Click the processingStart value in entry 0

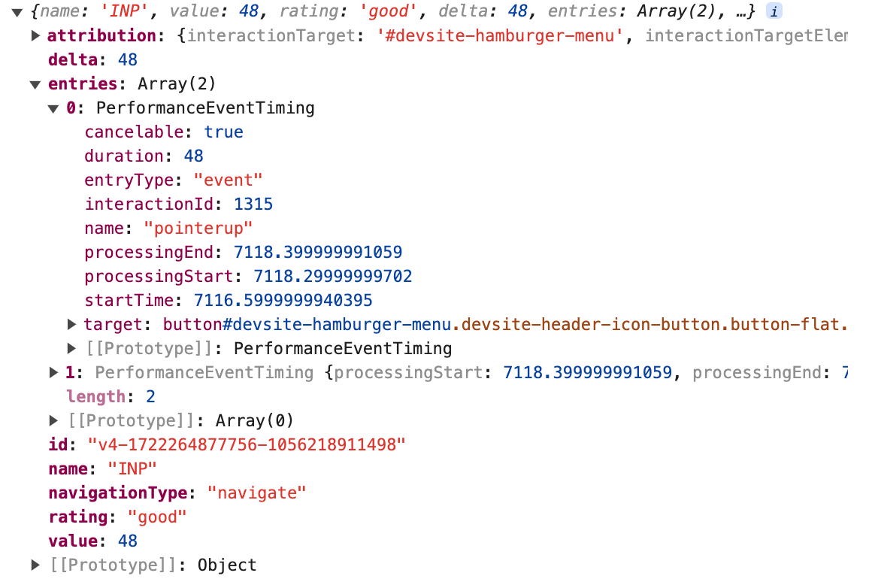[333, 276]
